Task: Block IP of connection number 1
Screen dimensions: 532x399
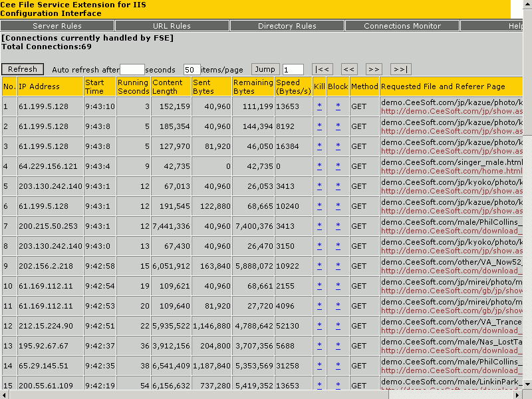Action: tap(338, 106)
